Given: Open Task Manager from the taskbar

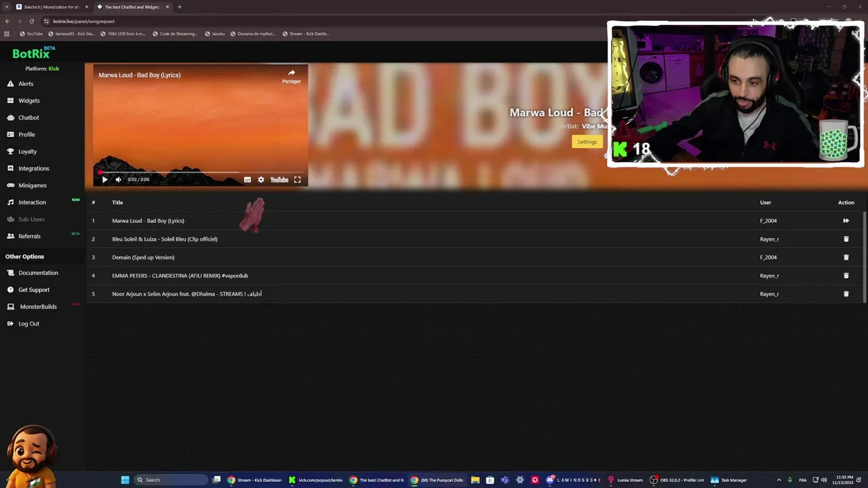Looking at the screenshot, I should [729, 480].
